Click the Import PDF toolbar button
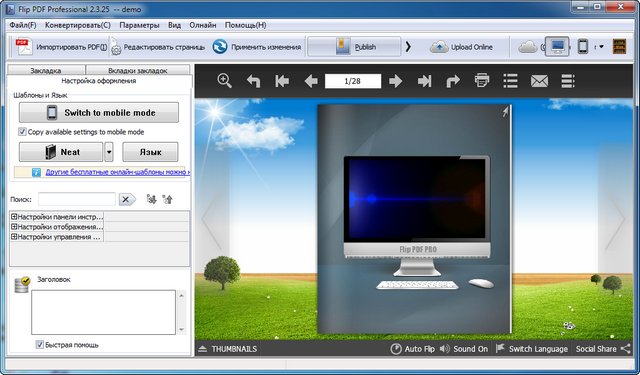Viewport: 640px width, 375px height. coord(61,47)
